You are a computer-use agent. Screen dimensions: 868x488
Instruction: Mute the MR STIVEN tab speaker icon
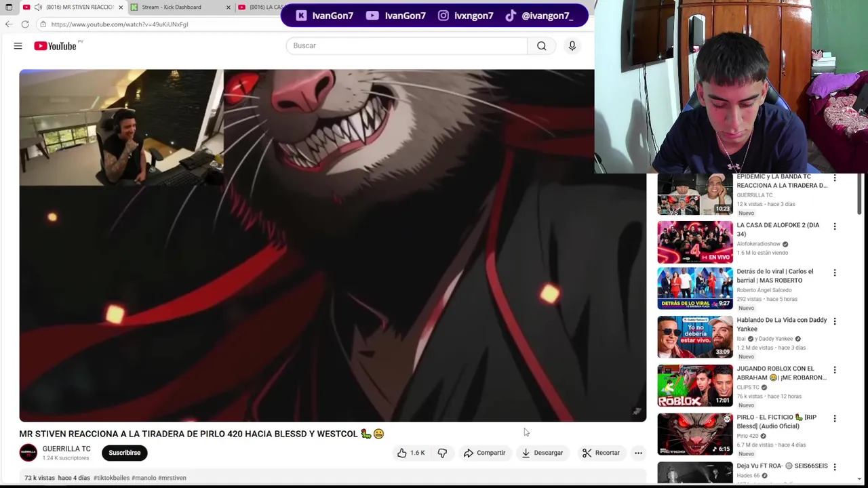(x=38, y=7)
